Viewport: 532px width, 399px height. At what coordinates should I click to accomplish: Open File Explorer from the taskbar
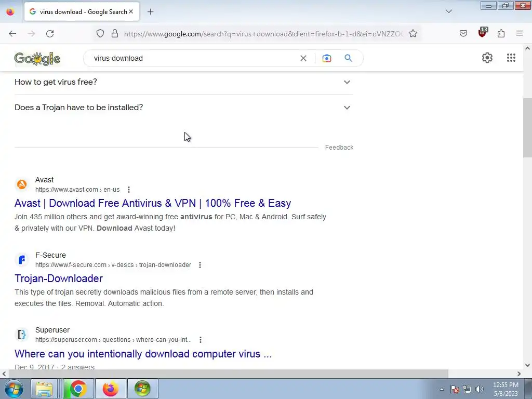click(45, 389)
